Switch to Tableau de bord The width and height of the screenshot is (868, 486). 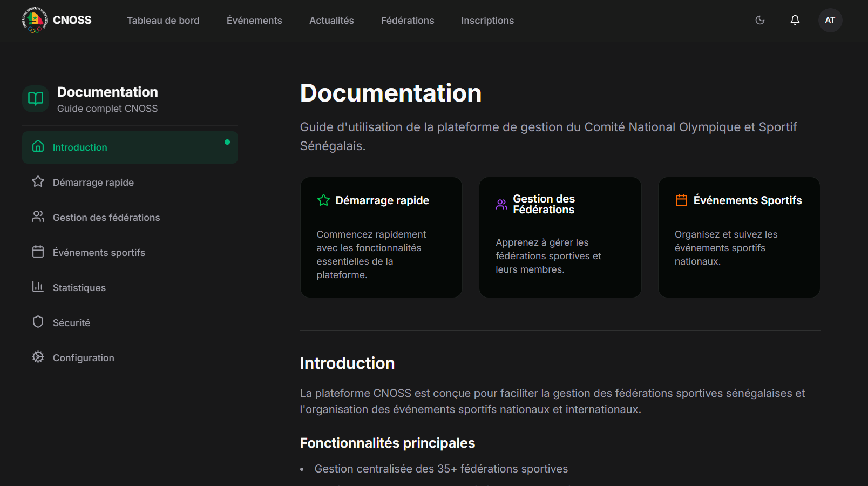click(x=163, y=21)
